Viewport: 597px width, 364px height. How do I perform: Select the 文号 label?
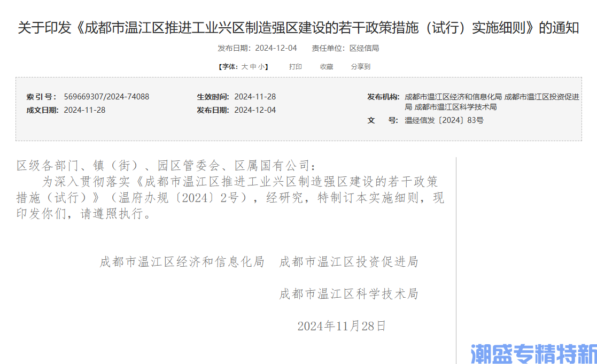383,120
